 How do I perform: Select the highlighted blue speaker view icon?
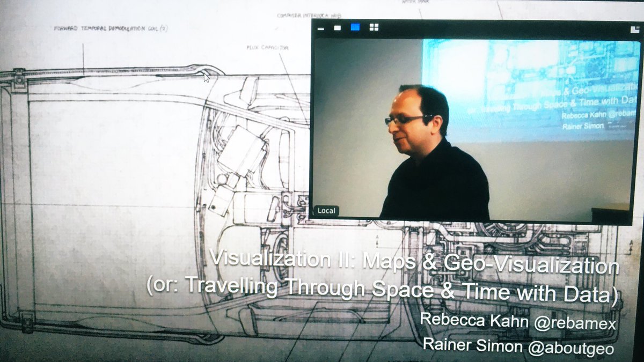[355, 27]
